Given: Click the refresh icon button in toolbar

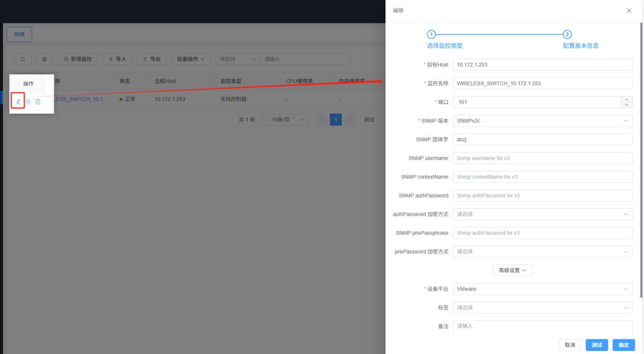Looking at the screenshot, I should coord(22,59).
